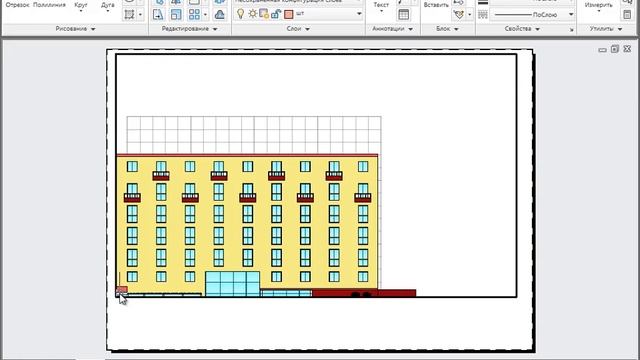640x360 pixels.
Task: Close the drawing viewport window
Action: tap(627, 49)
